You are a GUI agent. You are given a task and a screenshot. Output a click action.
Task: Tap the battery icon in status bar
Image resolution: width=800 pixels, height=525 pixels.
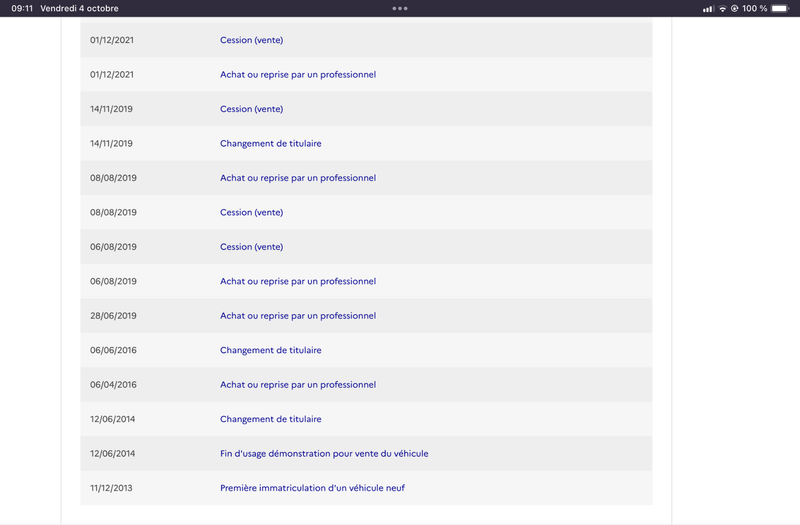coord(781,9)
